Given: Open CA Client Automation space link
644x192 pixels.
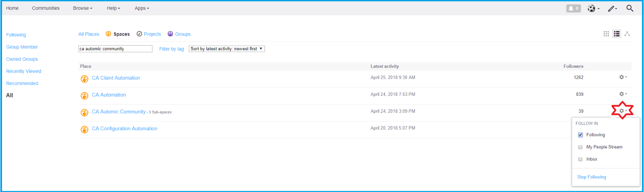Looking at the screenshot, I should coord(116,78).
